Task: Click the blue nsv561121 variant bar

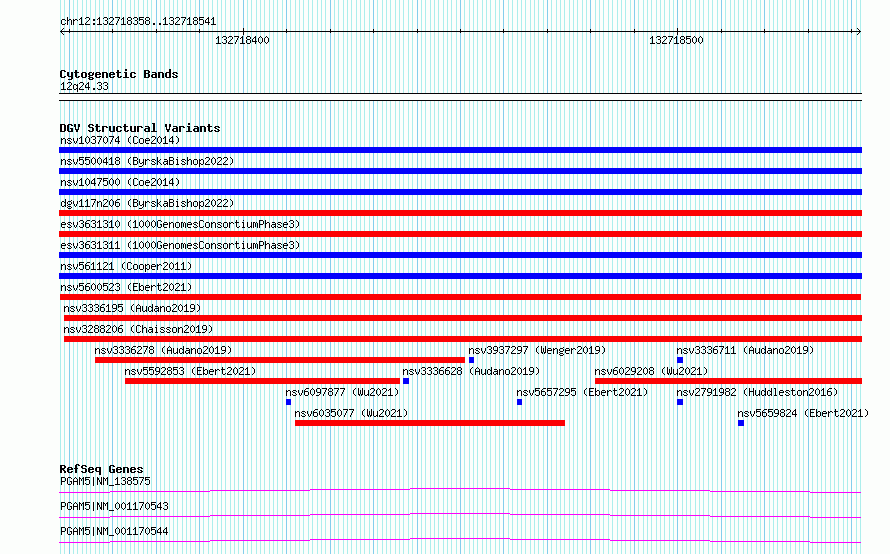Action: (x=460, y=276)
